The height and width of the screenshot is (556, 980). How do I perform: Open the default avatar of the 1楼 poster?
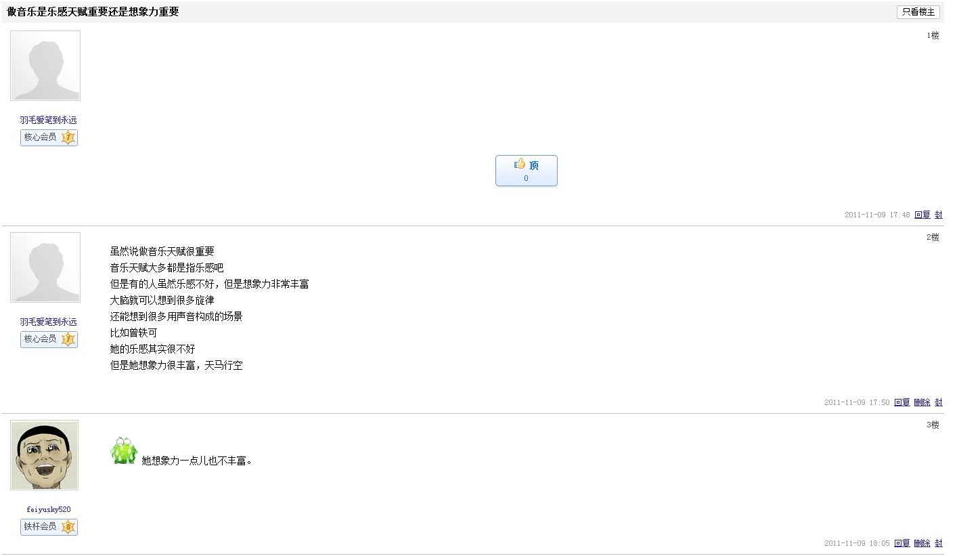point(45,66)
